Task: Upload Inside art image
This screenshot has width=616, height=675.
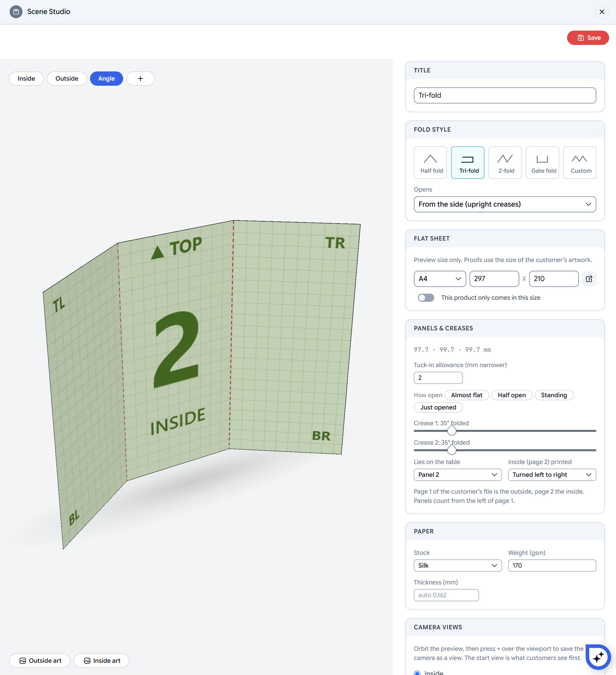Action: pyautogui.click(x=101, y=661)
